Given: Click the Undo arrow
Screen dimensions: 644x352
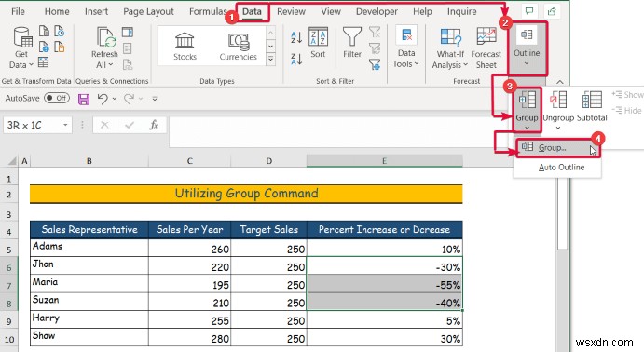Looking at the screenshot, I should click(x=103, y=99).
